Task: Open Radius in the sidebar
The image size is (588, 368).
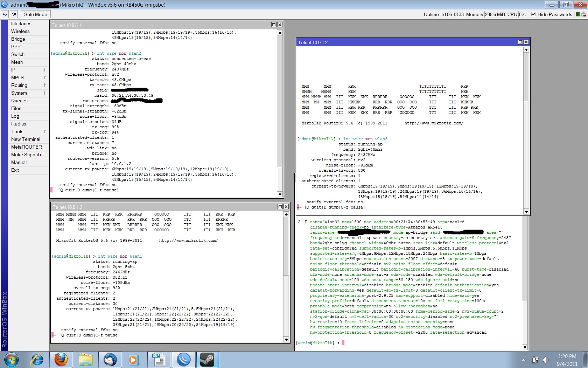Action: coord(19,124)
